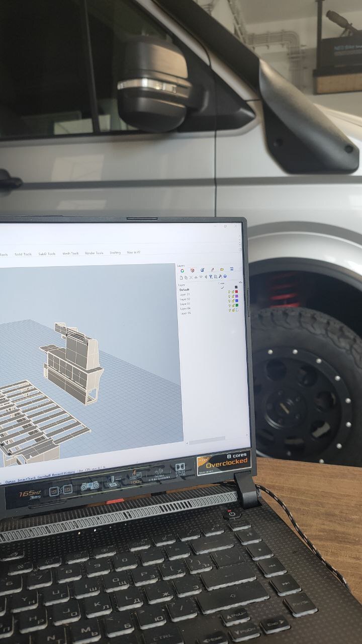Move layer up with the up triangle

196,277
